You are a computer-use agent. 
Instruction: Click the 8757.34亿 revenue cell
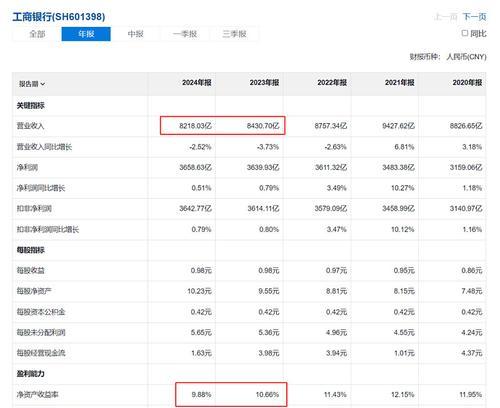click(331, 126)
